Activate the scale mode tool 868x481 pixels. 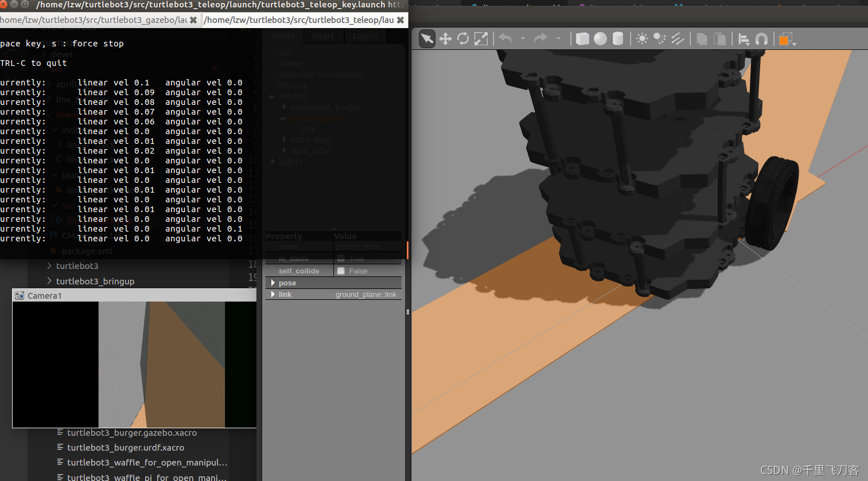tap(481, 39)
